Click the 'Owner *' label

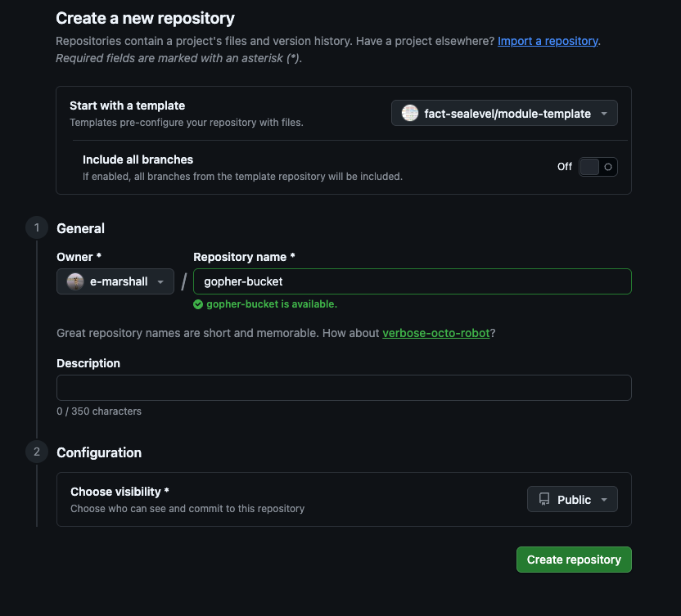(79, 257)
